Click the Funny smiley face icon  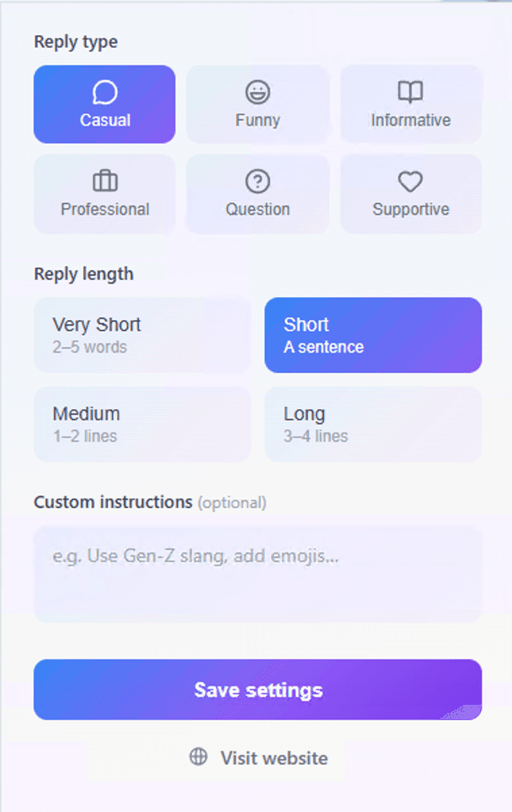point(258,90)
